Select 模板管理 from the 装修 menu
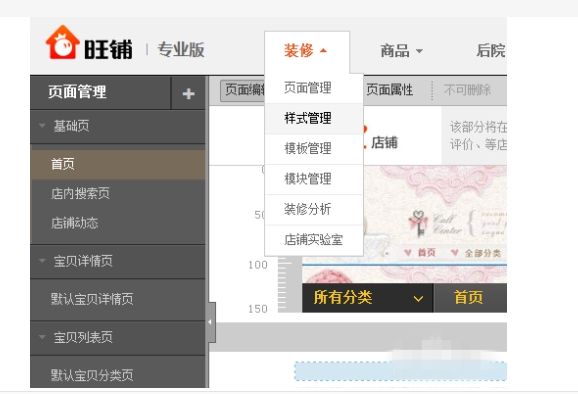Screen dimensions: 578x394 tap(314, 149)
